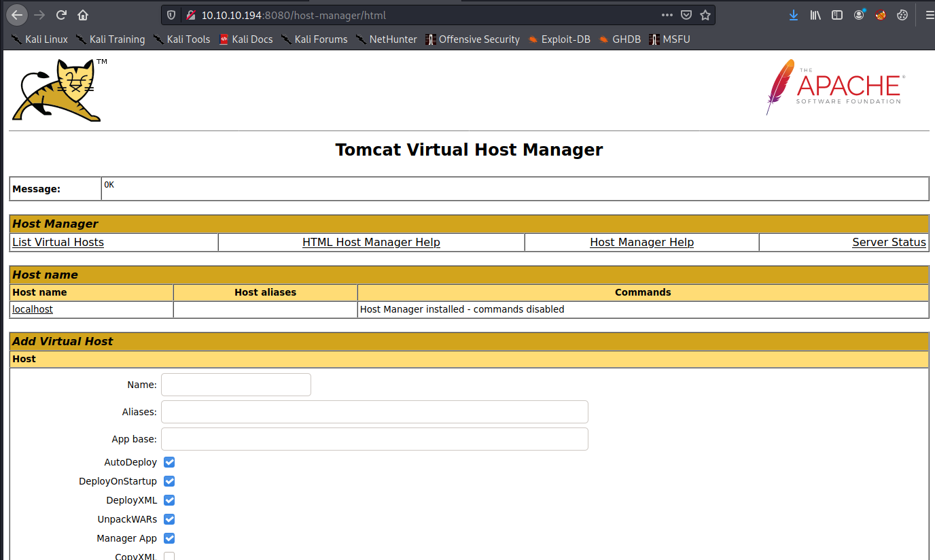Open Kali Docs bookmark
935x560 pixels.
[246, 39]
